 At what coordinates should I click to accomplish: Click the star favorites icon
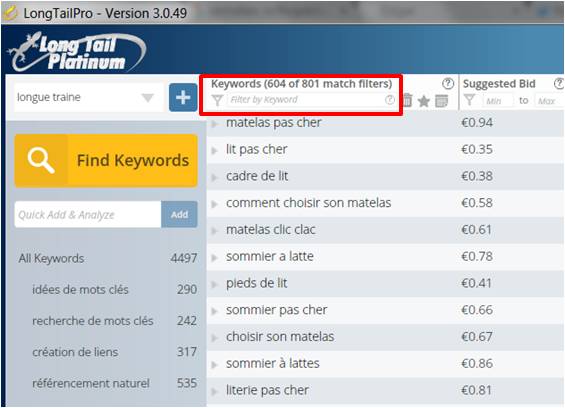coord(424,101)
